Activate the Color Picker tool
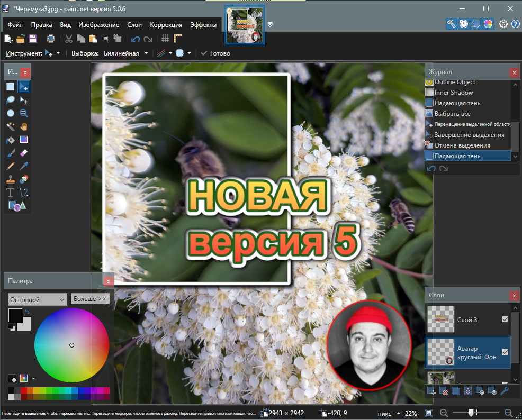The height and width of the screenshot is (420, 522). pyautogui.click(x=23, y=166)
